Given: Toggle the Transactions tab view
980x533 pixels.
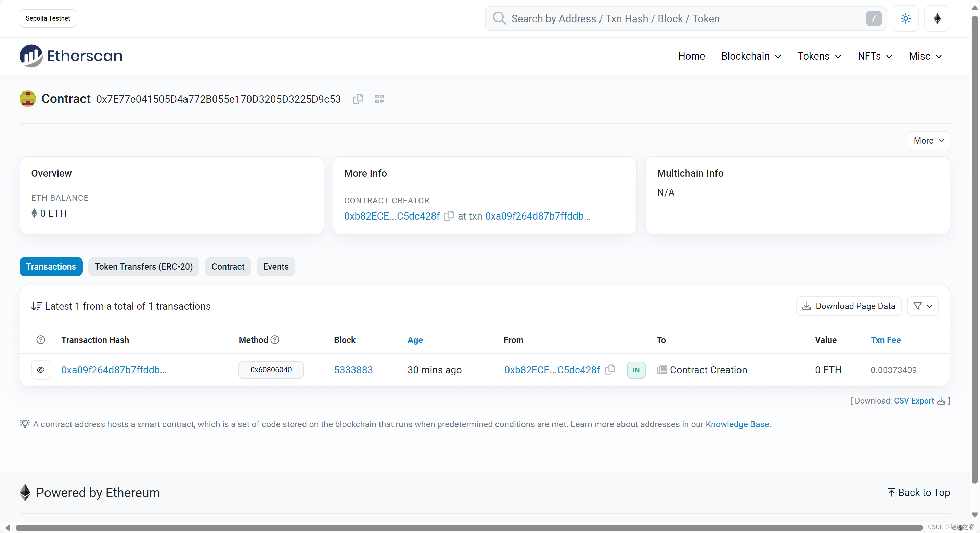Looking at the screenshot, I should click(x=51, y=266).
